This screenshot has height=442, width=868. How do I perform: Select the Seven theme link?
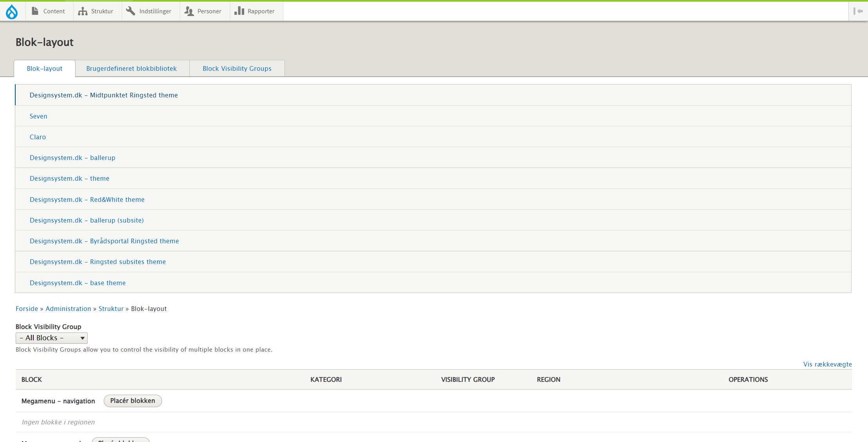tap(38, 116)
